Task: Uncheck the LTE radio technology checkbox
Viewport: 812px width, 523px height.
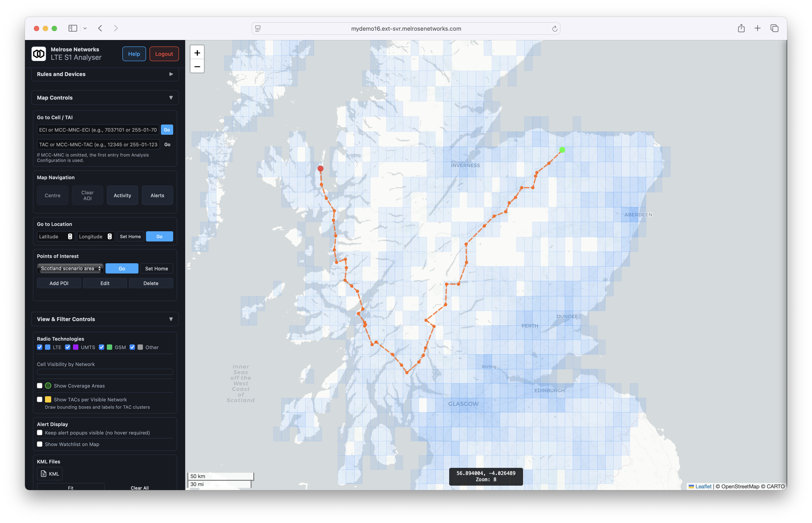Action: pos(40,347)
